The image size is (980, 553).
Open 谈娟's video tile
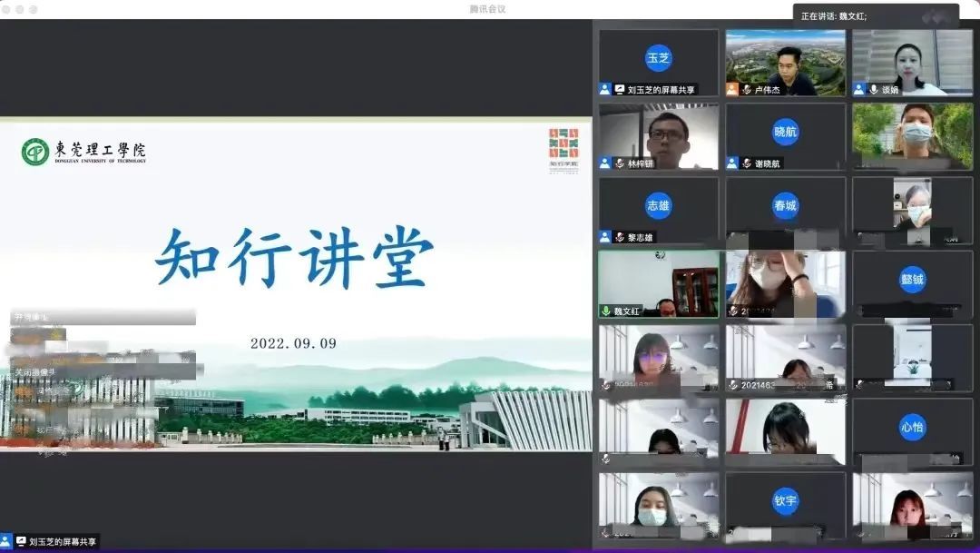pos(913,63)
